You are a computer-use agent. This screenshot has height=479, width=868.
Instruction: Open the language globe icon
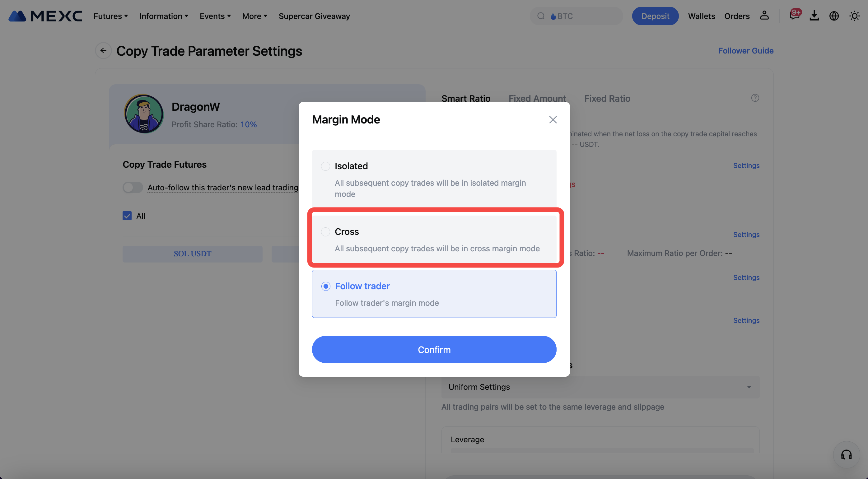pyautogui.click(x=834, y=16)
